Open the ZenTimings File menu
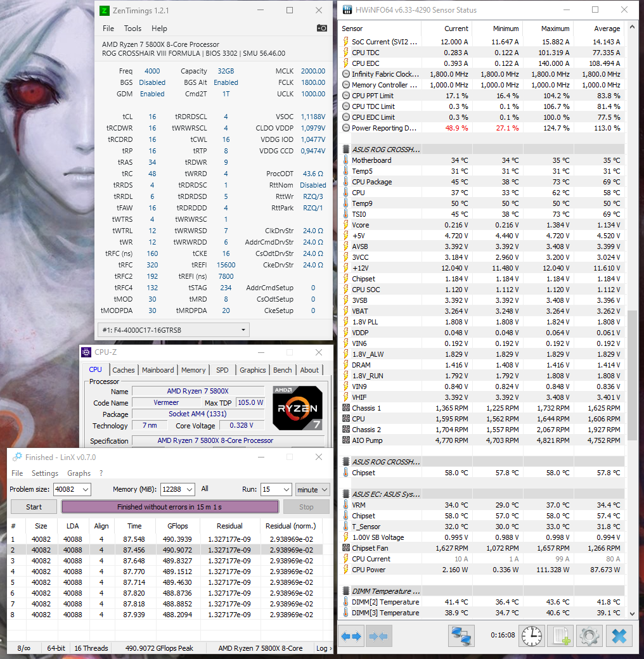This screenshot has width=644, height=659. [x=108, y=28]
